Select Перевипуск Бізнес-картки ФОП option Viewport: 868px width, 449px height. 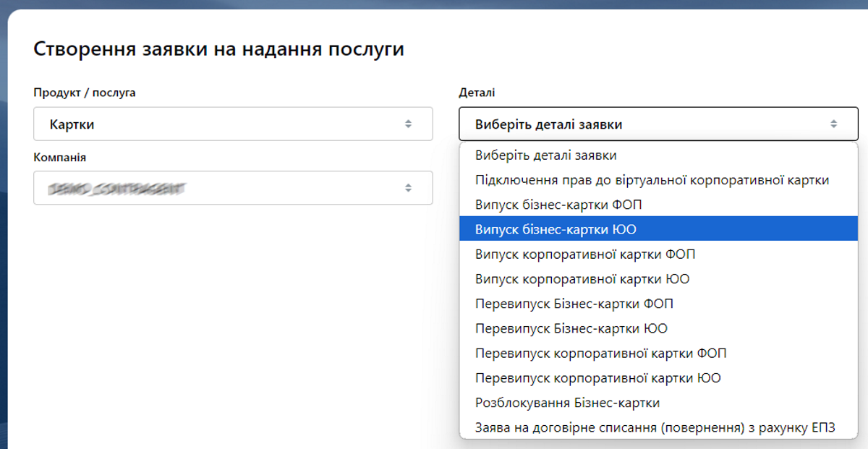(658, 304)
